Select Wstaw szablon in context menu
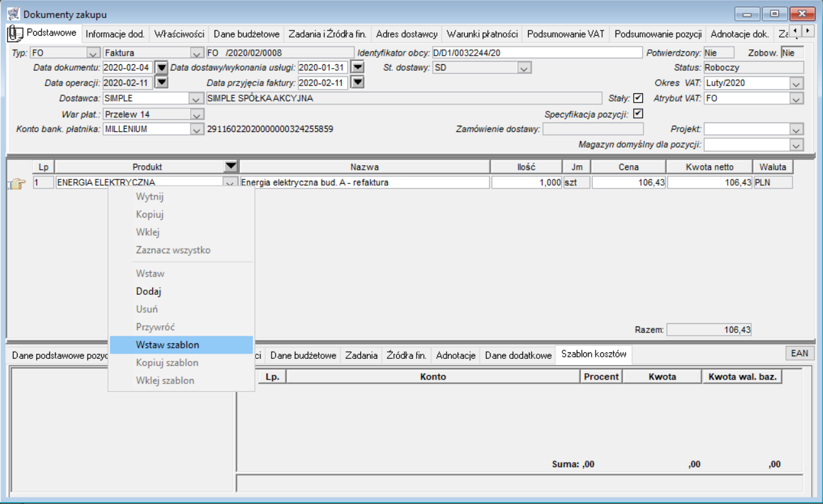Screen dimensions: 823x504 pyautogui.click(x=181, y=345)
